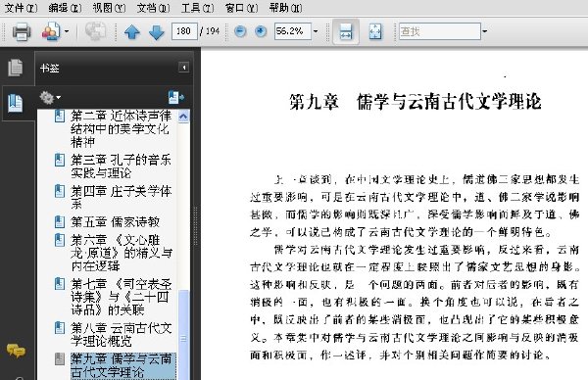588x380 pixels.
Task: Click the zoom percentage field 56.2%
Action: click(292, 31)
